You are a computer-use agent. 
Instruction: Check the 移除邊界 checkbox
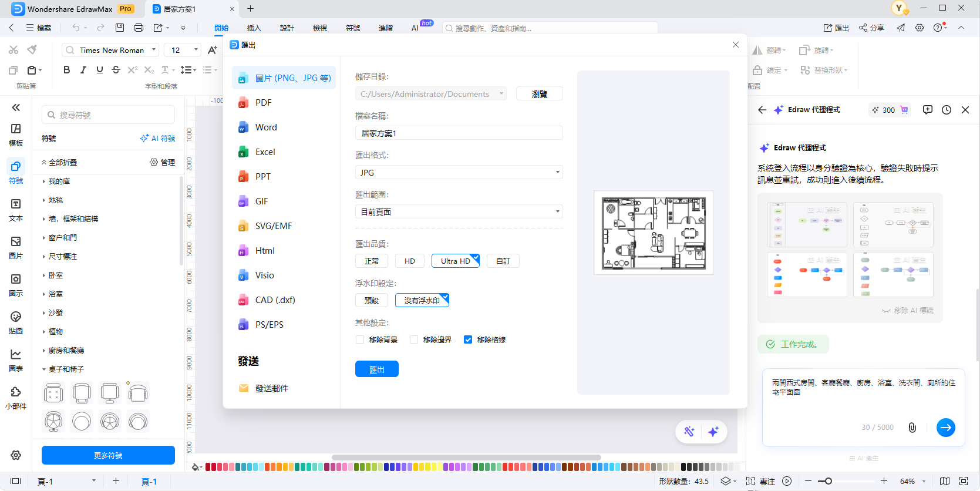[414, 339]
